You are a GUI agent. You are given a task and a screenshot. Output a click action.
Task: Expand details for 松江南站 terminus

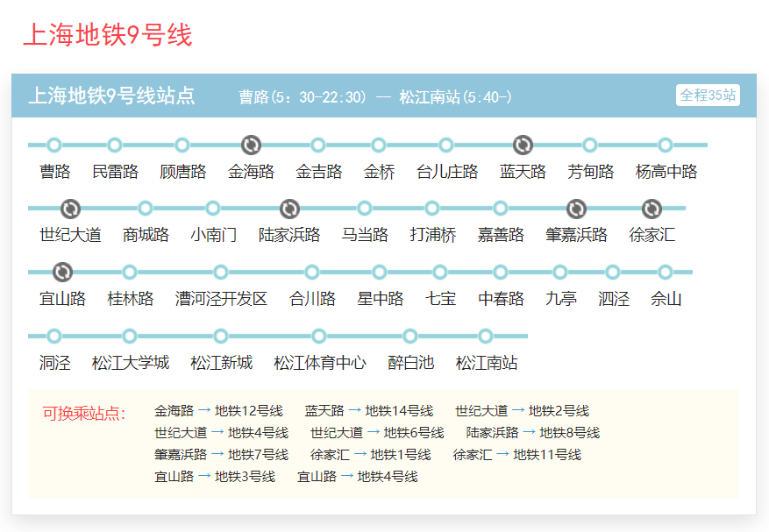point(484,335)
